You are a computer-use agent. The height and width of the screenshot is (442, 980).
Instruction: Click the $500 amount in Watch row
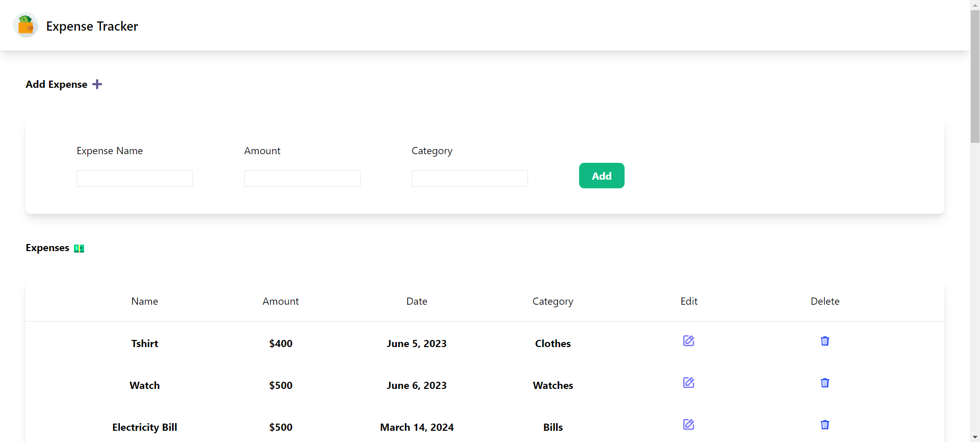tap(281, 385)
